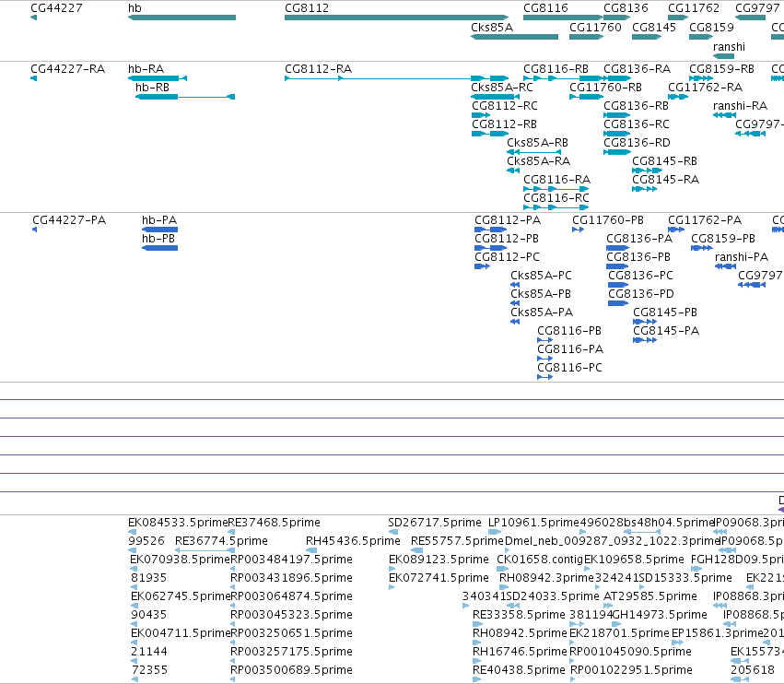Viewport: 784px width, 684px height.
Task: Click the CG8136-PA protein label
Action: pos(639,239)
